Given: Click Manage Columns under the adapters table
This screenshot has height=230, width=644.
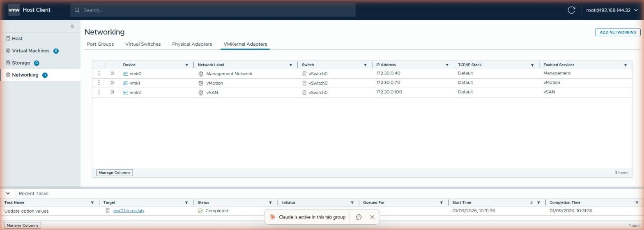Looking at the screenshot, I should point(114,173).
